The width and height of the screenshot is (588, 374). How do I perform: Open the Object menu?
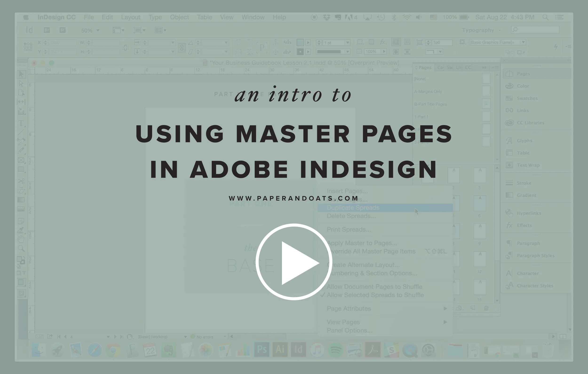coord(179,17)
